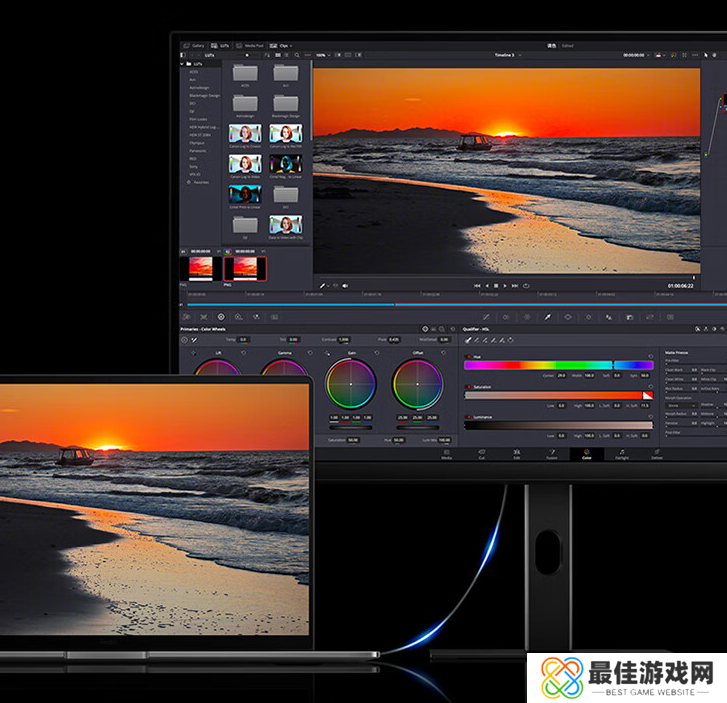
Task: Go to the Edit page
Action: 516,454
